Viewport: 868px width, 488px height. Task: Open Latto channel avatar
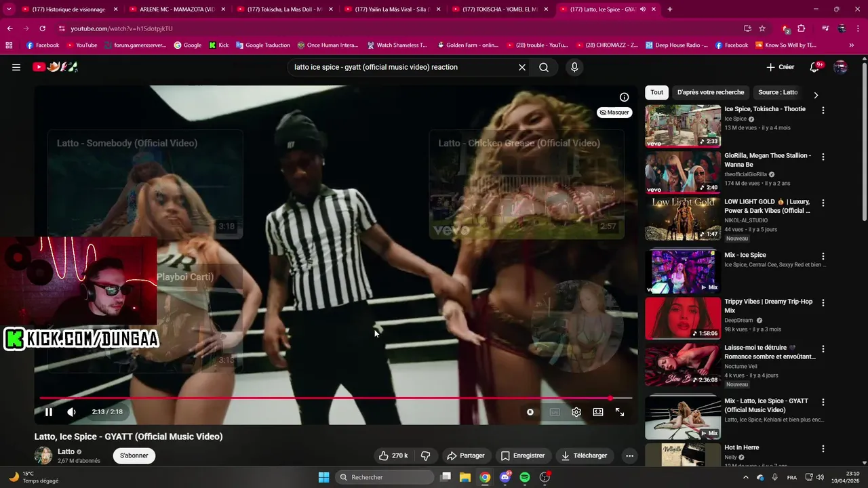click(43, 455)
